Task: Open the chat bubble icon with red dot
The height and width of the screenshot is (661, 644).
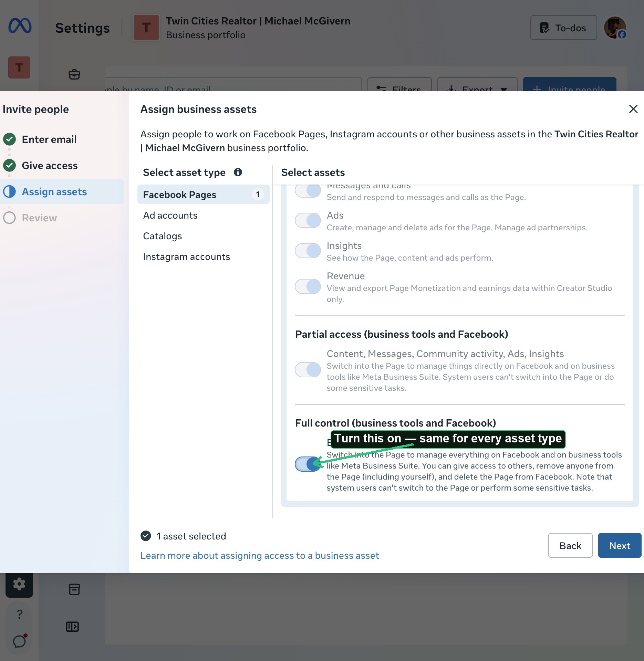Action: tap(20, 641)
